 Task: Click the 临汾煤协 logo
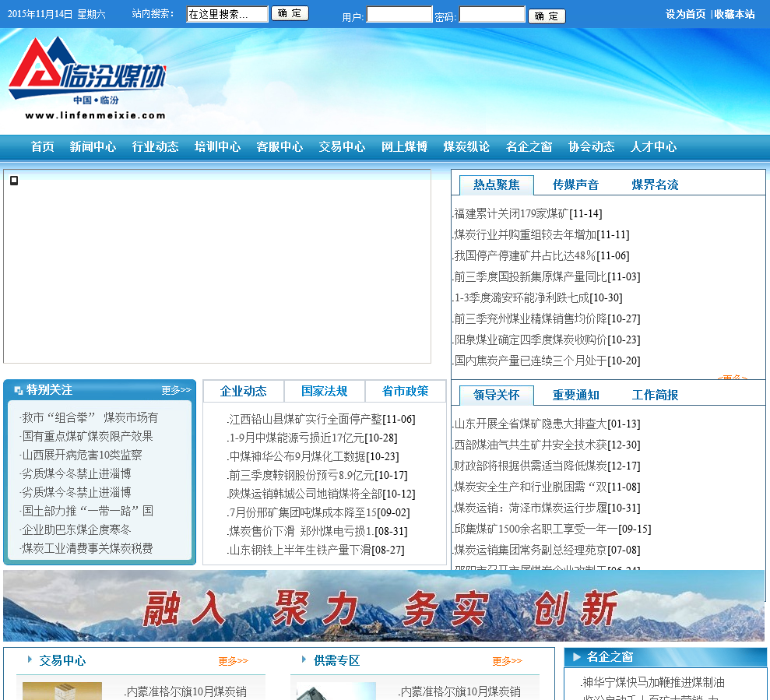pyautogui.click(x=87, y=78)
